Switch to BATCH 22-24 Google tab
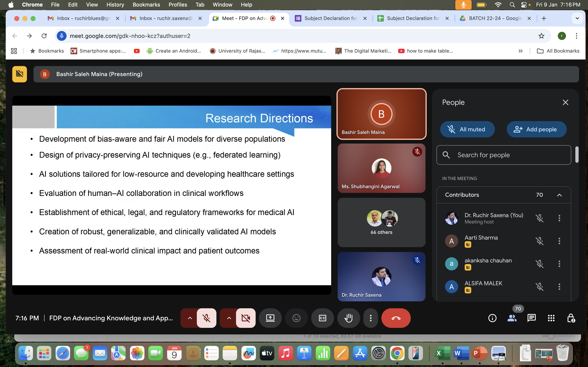Image resolution: width=588 pixels, height=367 pixels. [495, 18]
